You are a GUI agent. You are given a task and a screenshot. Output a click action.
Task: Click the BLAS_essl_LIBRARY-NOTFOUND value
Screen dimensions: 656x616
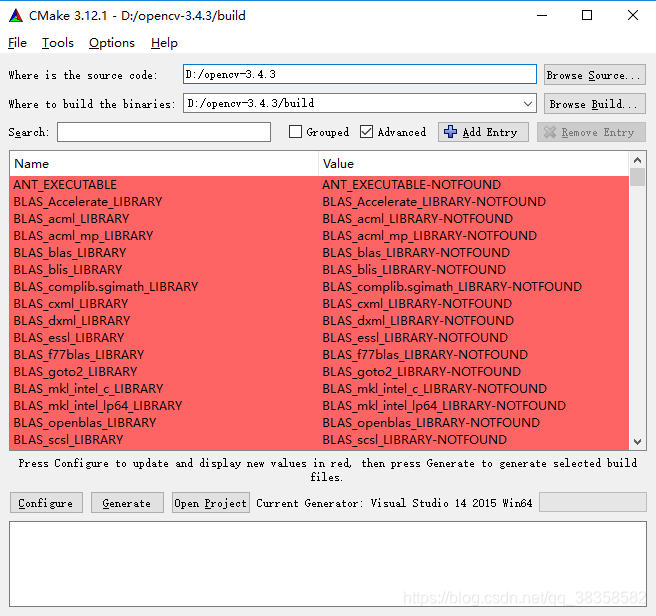tap(415, 337)
